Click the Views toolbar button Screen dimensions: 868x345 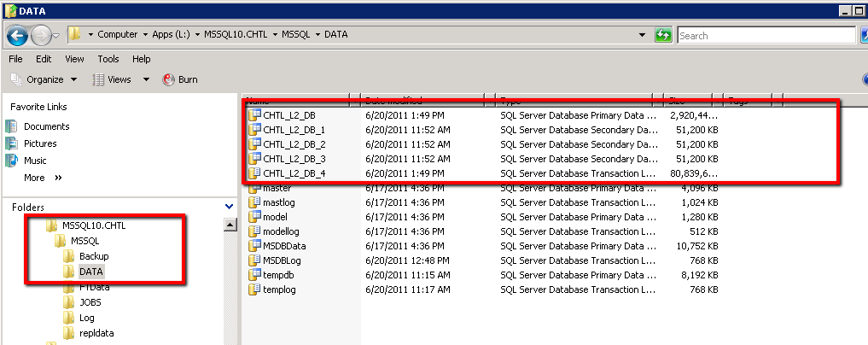[x=113, y=79]
